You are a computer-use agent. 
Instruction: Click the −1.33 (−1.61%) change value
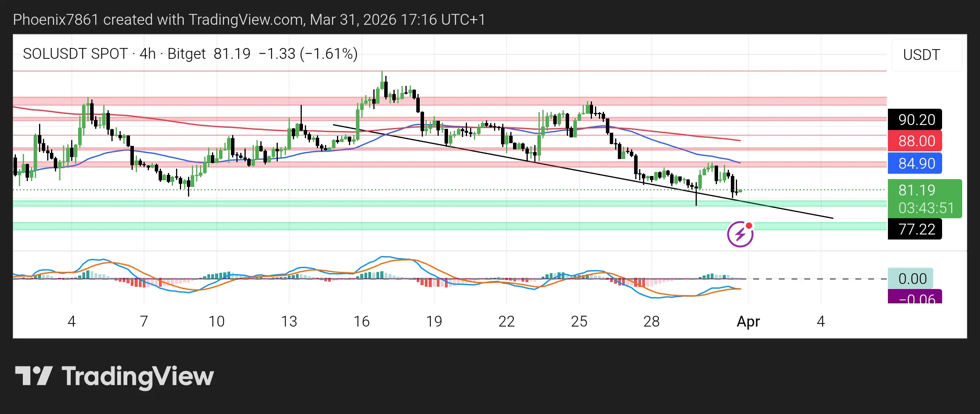[x=308, y=54]
